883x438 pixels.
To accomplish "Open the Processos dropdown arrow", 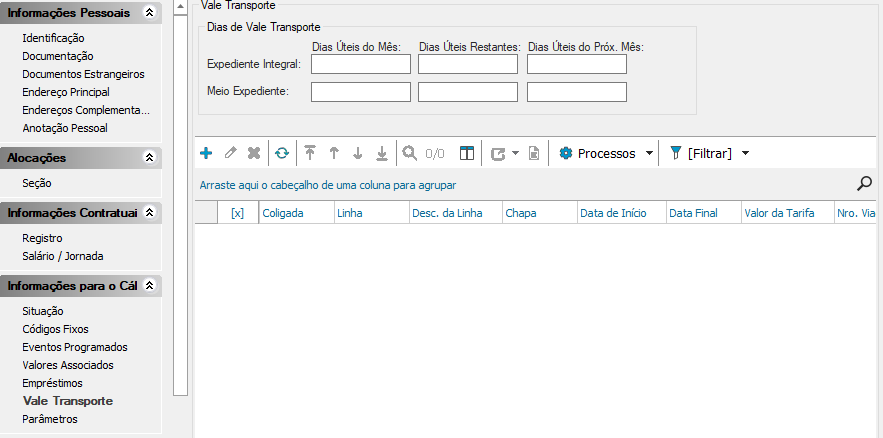I will 649,154.
